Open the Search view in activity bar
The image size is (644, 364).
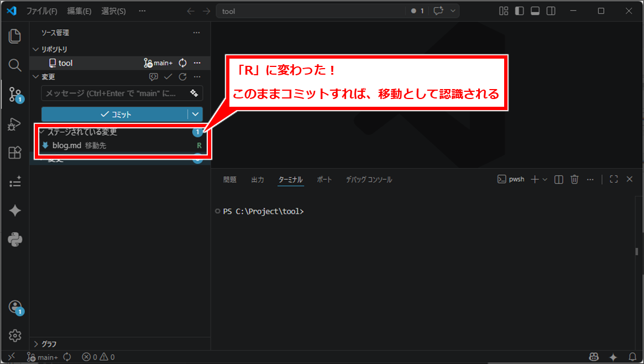point(15,65)
